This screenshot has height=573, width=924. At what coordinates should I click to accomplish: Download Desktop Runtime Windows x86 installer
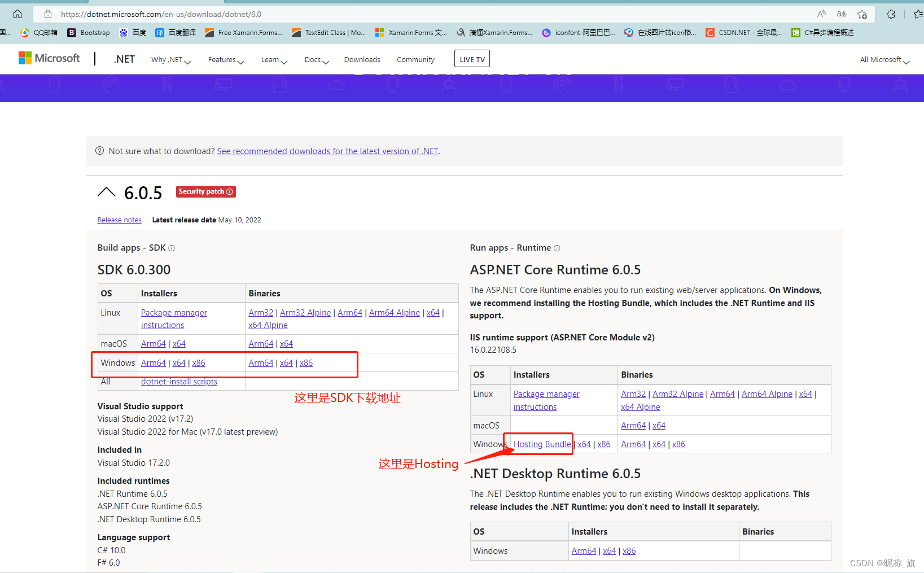click(x=629, y=551)
